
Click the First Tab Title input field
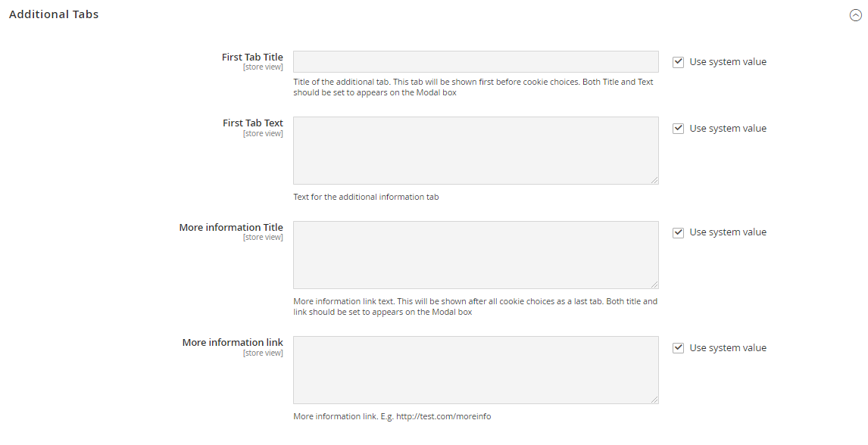click(476, 62)
